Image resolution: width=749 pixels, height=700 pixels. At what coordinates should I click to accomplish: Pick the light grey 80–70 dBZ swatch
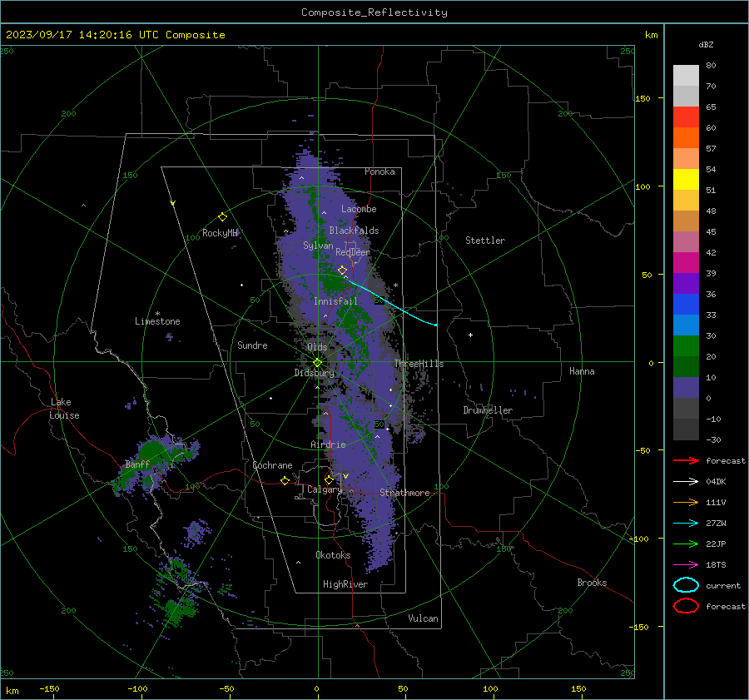(x=686, y=76)
